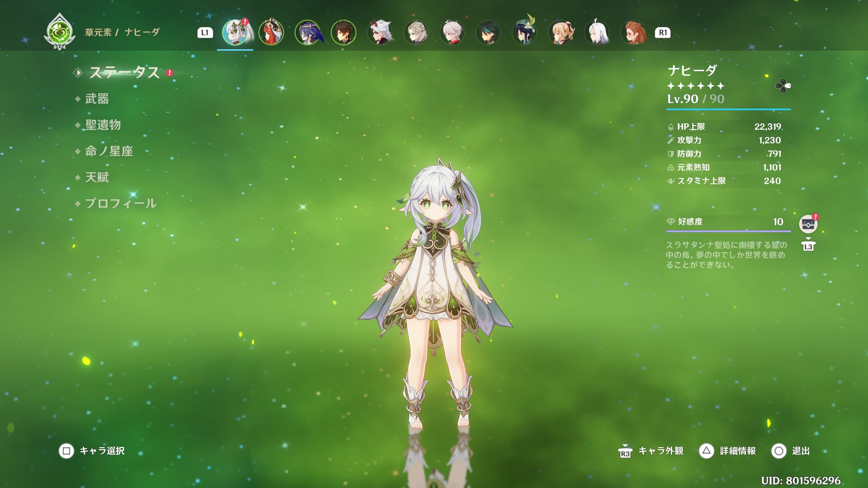Image resolution: width=868 pixels, height=488 pixels.
Task: Click the elemental mastery value 1,101
Action: point(772,167)
